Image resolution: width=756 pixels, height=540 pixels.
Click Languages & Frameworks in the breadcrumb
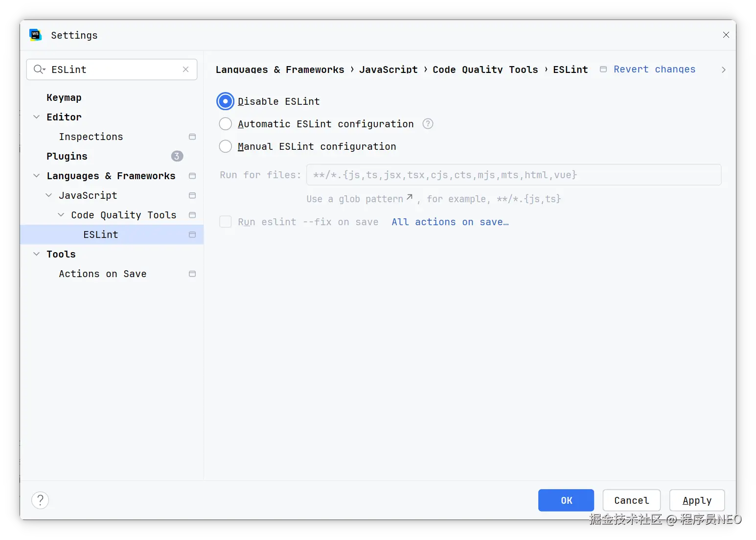pyautogui.click(x=280, y=70)
